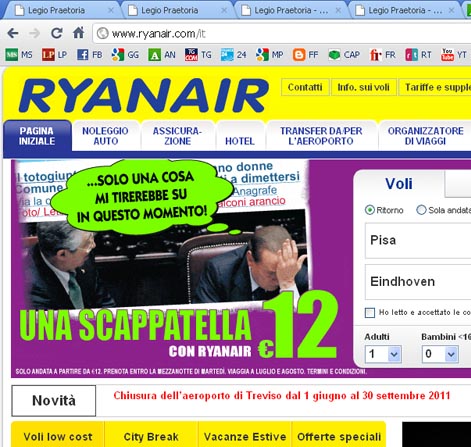Open the Noleggio Auto tab
The width and height of the screenshot is (471, 447).
coord(106,136)
